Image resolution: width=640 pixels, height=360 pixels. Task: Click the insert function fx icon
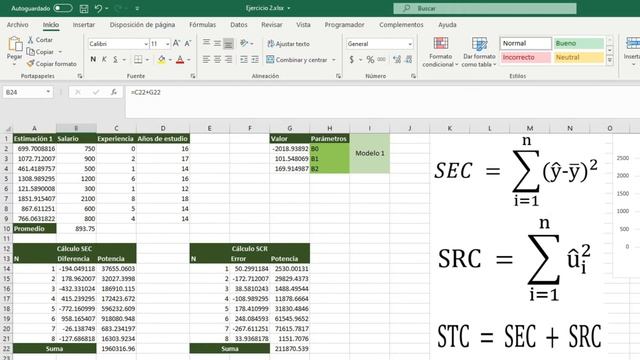(114, 92)
